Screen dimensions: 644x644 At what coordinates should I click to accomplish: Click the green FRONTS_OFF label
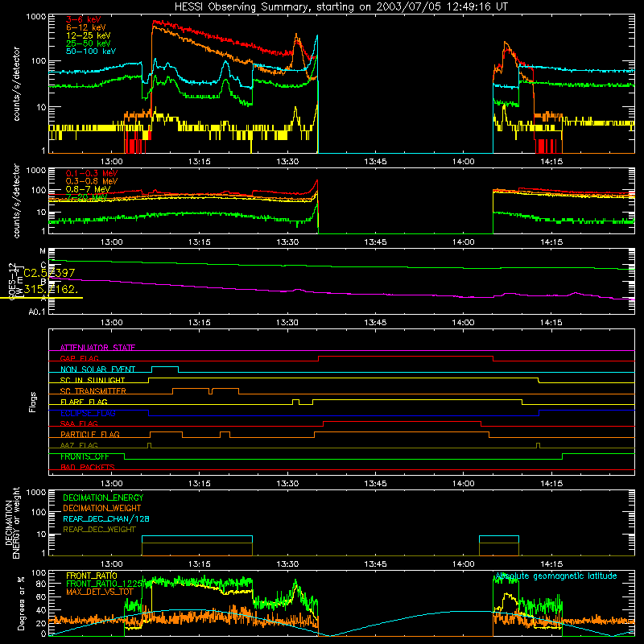point(85,456)
